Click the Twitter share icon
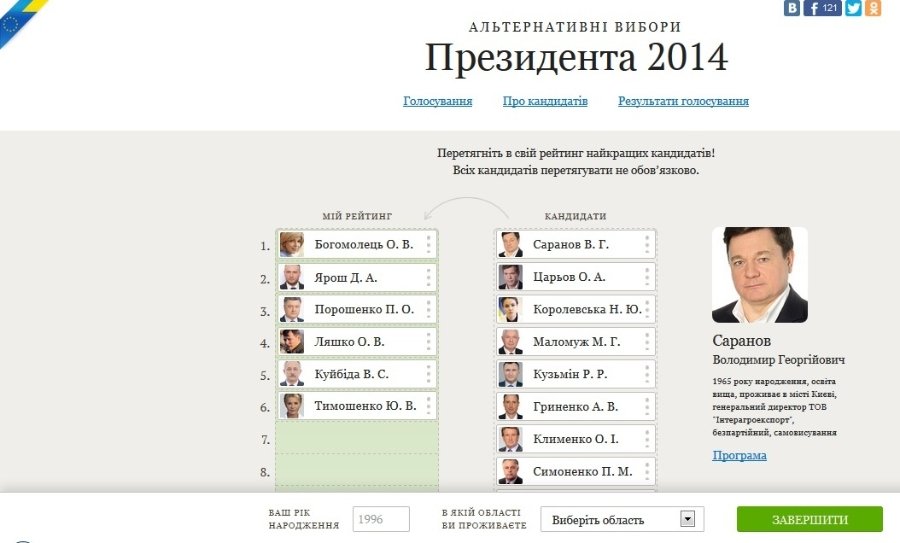Screen dimensions: 900x543 (853, 8)
